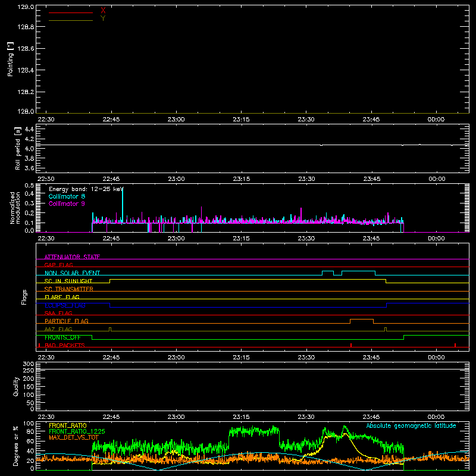Image resolution: width=476 pixels, height=476 pixels.
Task: Click the GAP_FLAG label
Action: pyautogui.click(x=58, y=265)
